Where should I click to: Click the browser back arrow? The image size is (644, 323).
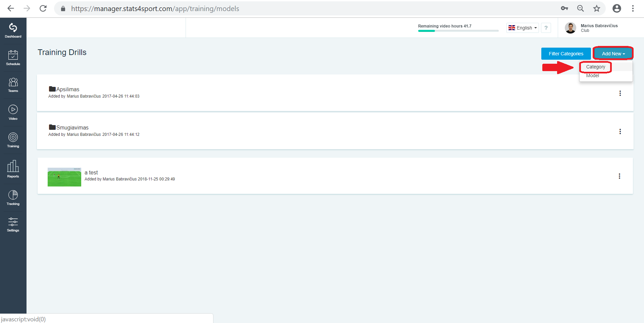pyautogui.click(x=11, y=8)
